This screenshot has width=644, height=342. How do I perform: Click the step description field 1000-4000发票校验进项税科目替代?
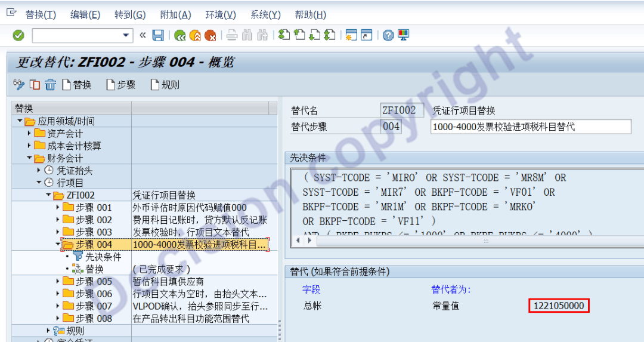(x=531, y=127)
